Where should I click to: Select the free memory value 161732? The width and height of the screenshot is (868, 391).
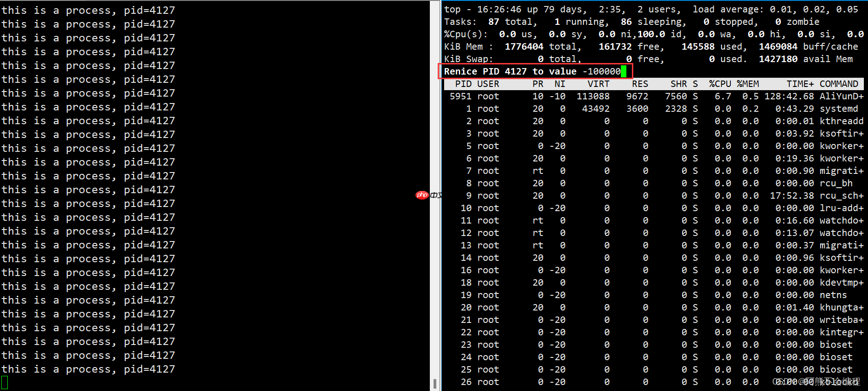click(x=615, y=46)
